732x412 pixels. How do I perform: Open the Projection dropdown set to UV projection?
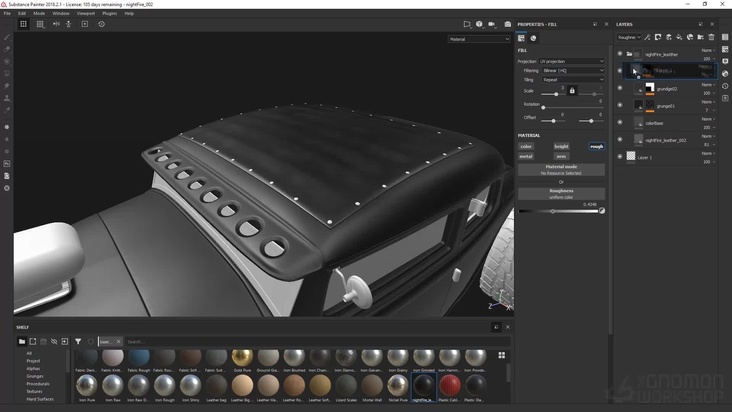pyautogui.click(x=572, y=61)
